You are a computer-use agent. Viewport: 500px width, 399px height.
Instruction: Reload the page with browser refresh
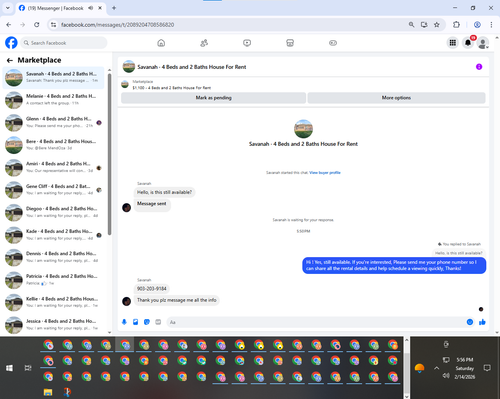point(37,25)
